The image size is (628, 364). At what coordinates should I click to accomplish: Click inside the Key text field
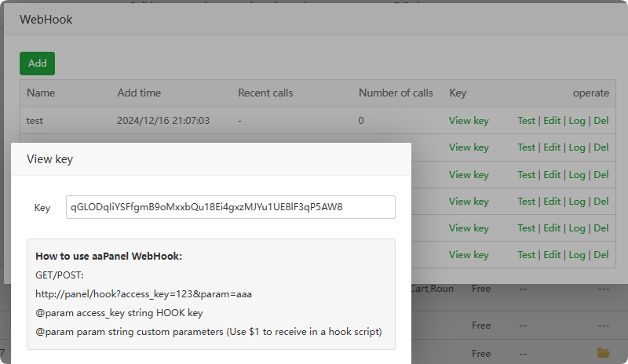click(x=231, y=207)
